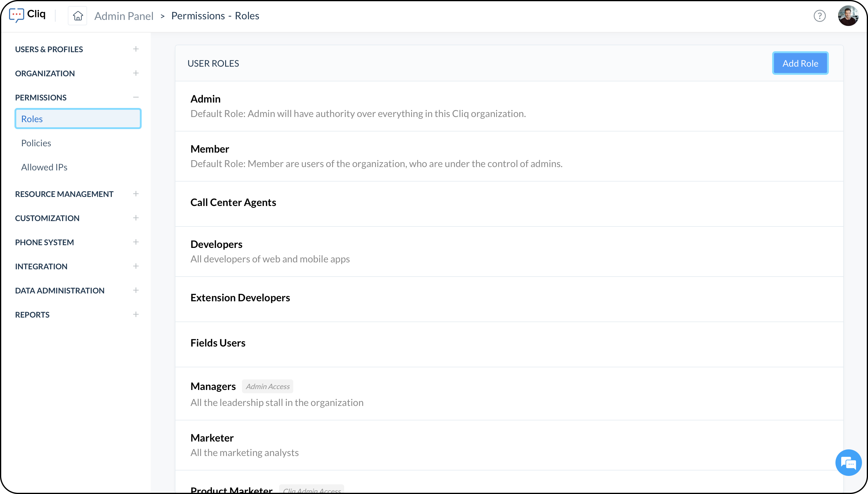Go to Admin Panel breadcrumb link

[124, 16]
